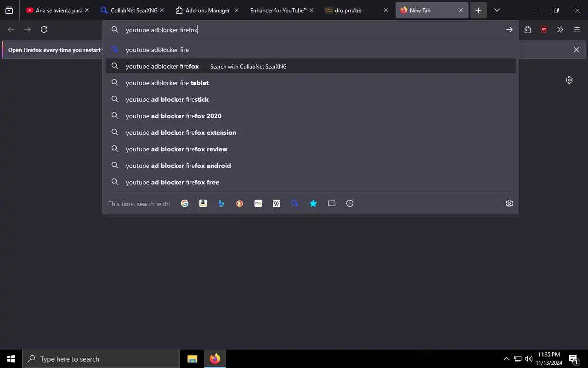The image size is (588, 368).
Task: Close the New Tab tab
Action: [x=461, y=10]
